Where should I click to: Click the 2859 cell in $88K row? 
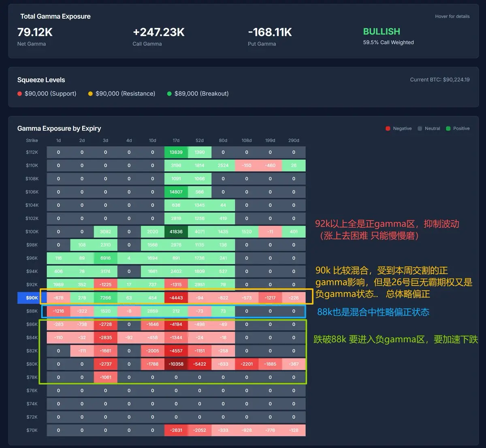coord(153,311)
